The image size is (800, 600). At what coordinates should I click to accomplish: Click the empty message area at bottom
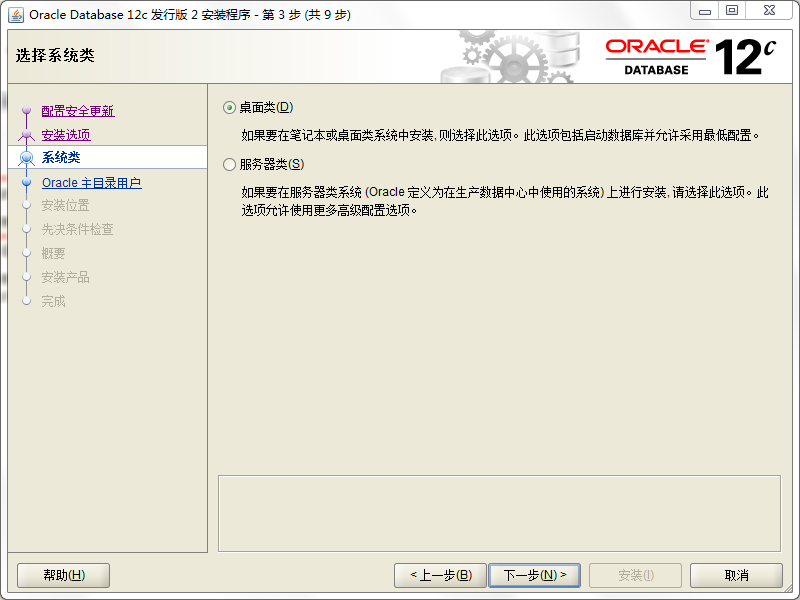[499, 513]
